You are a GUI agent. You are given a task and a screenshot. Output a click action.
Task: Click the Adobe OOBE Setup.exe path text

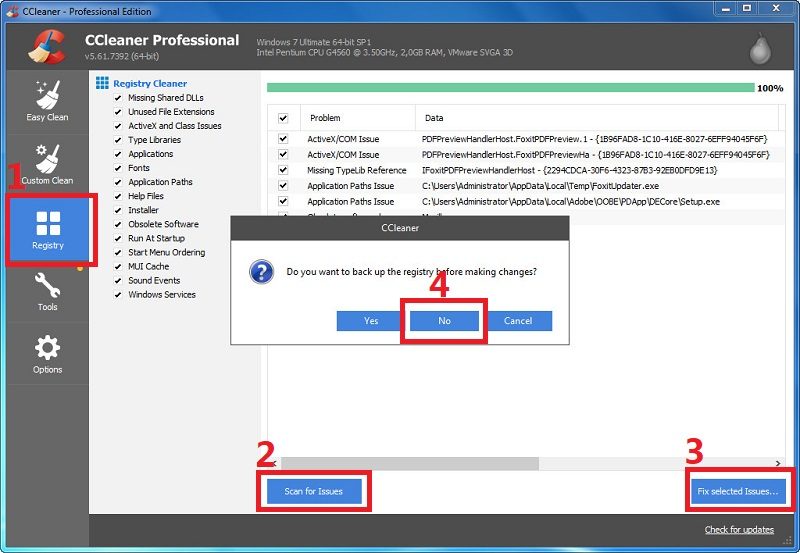click(571, 202)
